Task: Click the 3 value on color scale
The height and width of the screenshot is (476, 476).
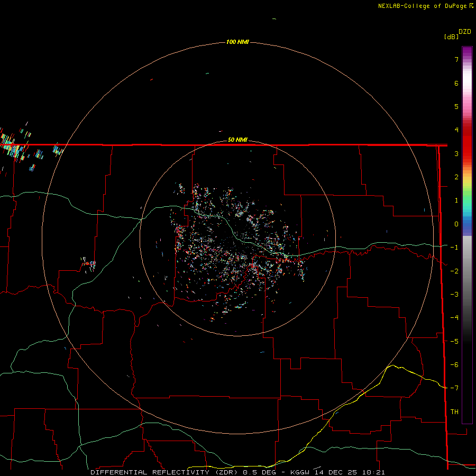Action: click(456, 153)
